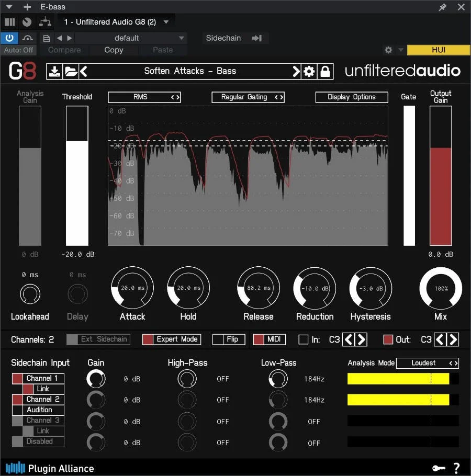Select the routing diagram icon near plugin name
This screenshot has height=476, width=471.
(44, 22)
